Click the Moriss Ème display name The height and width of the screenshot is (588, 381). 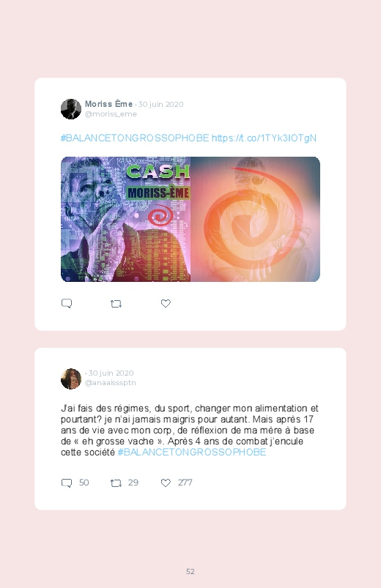[108, 104]
